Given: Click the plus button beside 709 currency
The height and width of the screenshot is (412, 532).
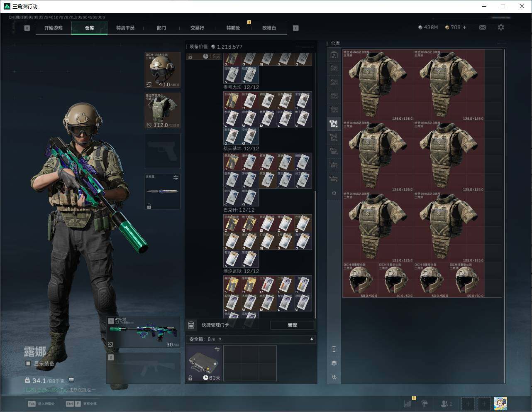Looking at the screenshot, I should pyautogui.click(x=464, y=27).
